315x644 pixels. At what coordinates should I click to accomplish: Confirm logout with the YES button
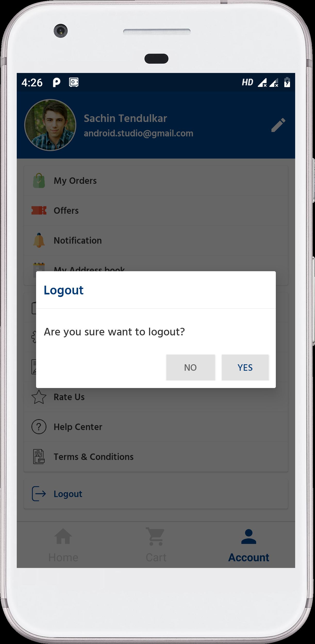point(245,367)
